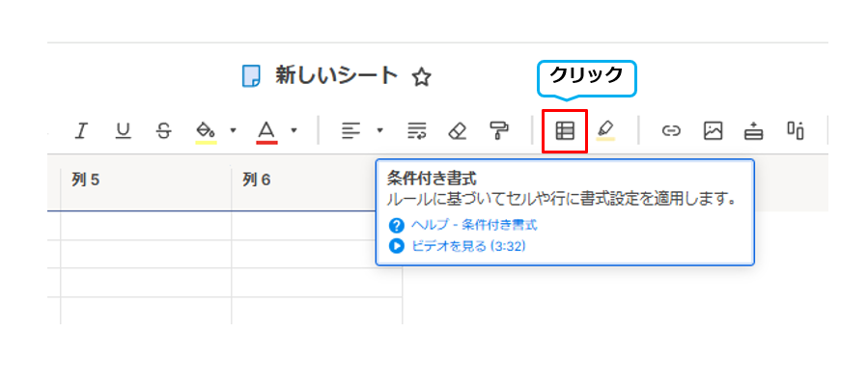
Task: Open the link ヘルプ - 条件付き書式
Action: point(474,225)
